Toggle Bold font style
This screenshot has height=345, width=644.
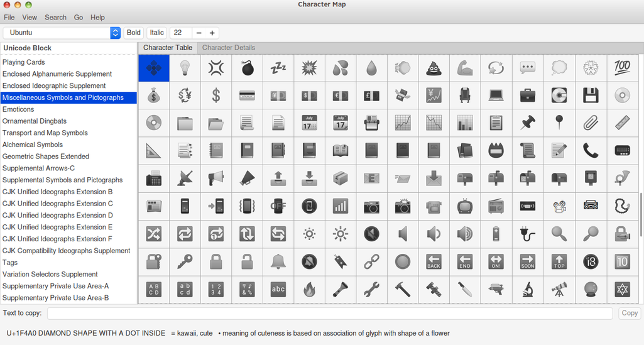tap(133, 33)
